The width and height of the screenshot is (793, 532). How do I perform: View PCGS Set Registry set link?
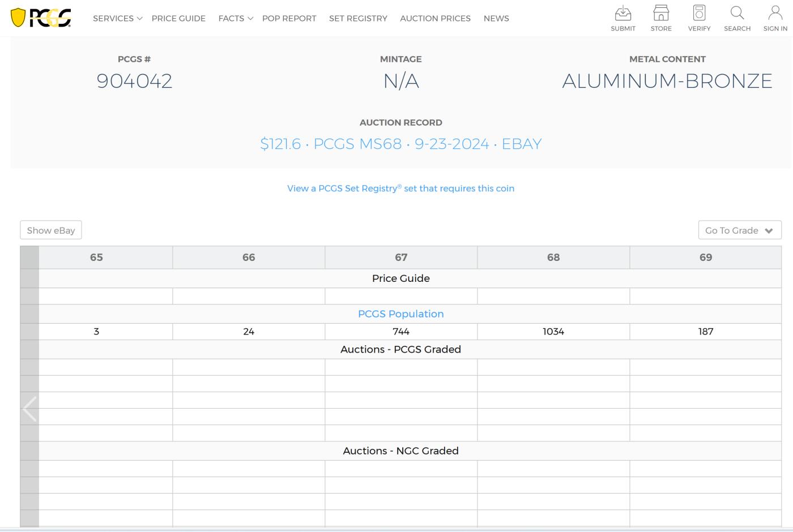[400, 188]
